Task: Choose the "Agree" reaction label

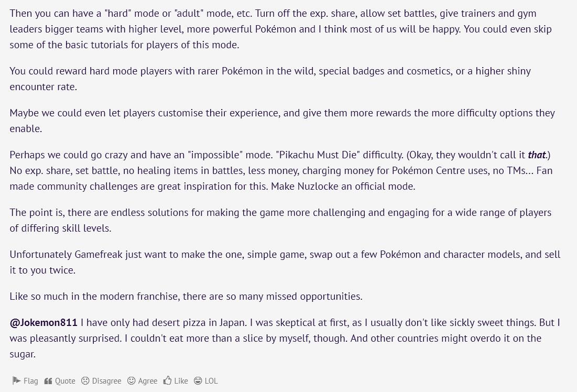Action: point(148,381)
